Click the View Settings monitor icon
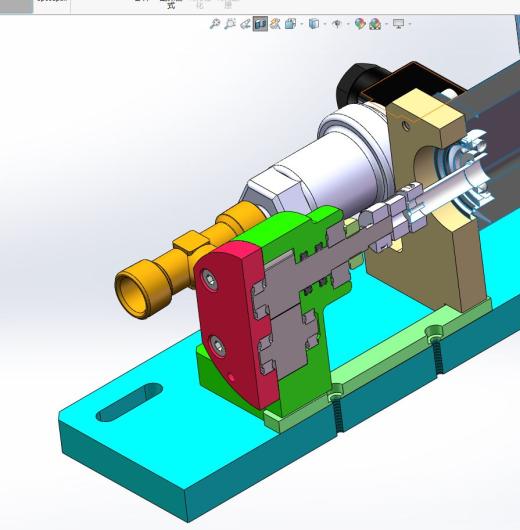 (399, 24)
